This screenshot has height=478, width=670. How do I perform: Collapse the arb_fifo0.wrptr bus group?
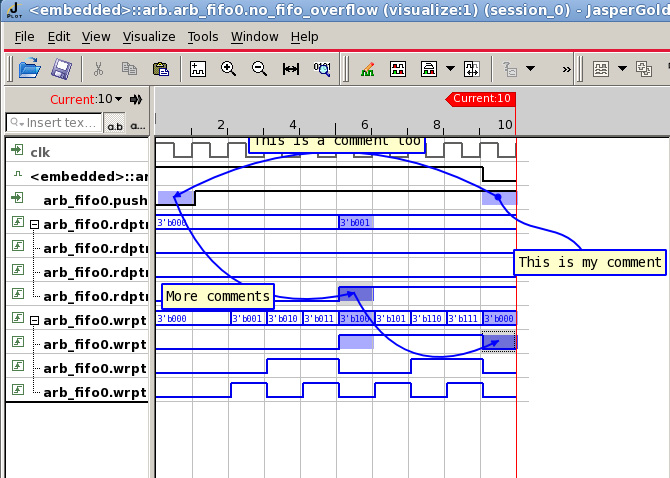coord(35,320)
